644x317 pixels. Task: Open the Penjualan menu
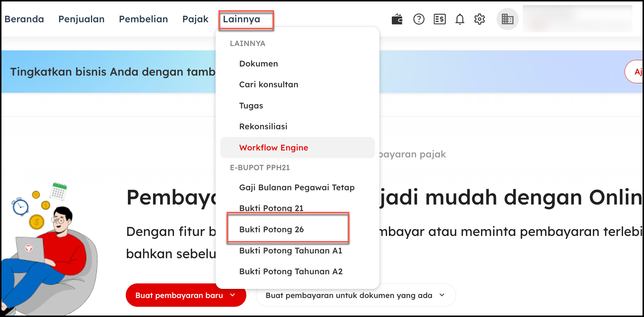coord(82,19)
